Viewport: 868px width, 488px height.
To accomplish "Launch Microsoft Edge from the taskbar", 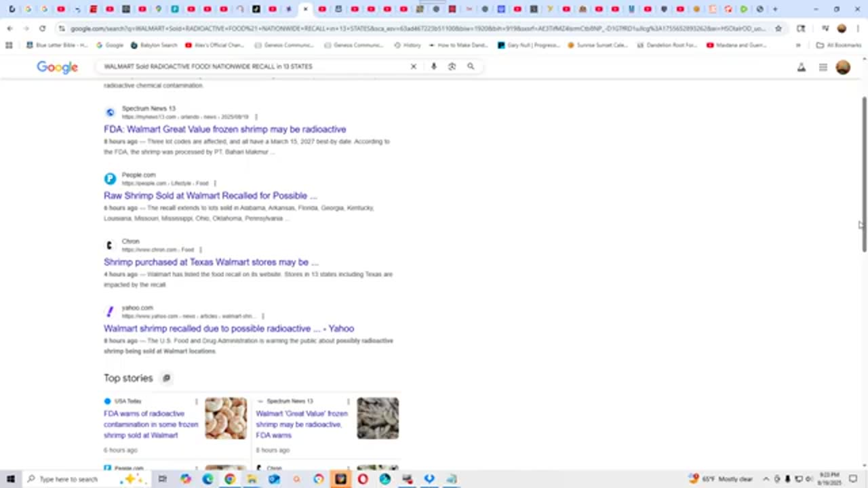I will [208, 479].
